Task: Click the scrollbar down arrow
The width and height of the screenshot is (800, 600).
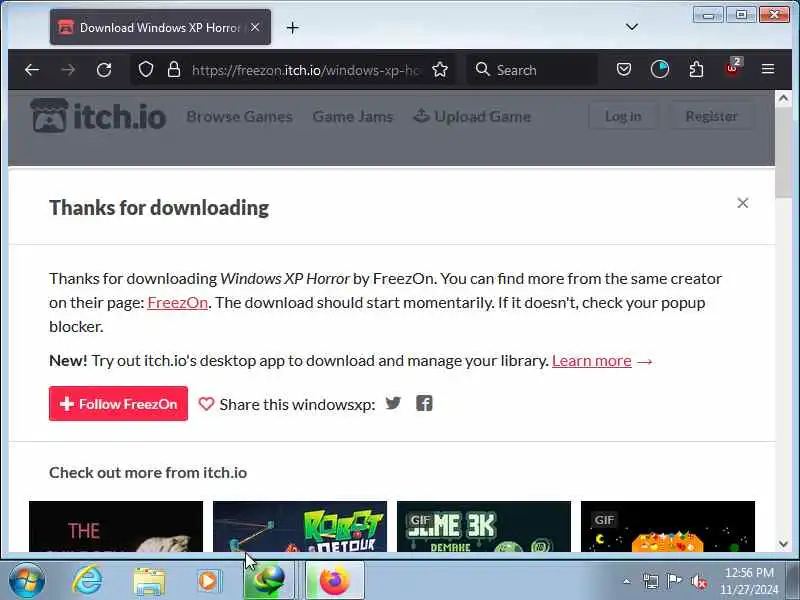Action: point(783,544)
